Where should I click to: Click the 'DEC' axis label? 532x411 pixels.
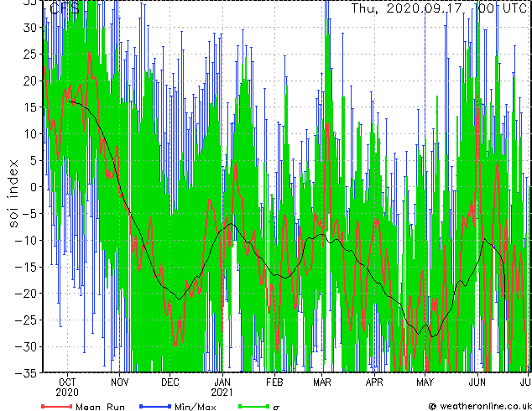point(170,382)
